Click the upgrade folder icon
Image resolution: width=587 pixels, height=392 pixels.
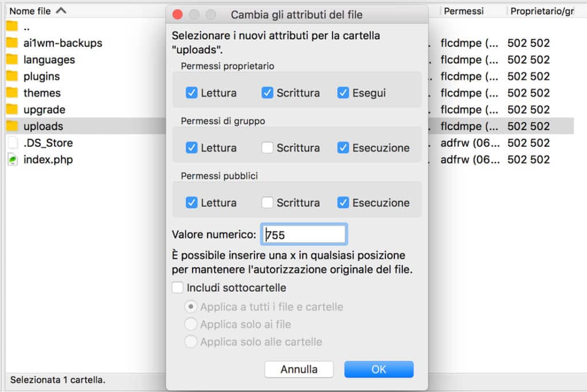(12, 109)
